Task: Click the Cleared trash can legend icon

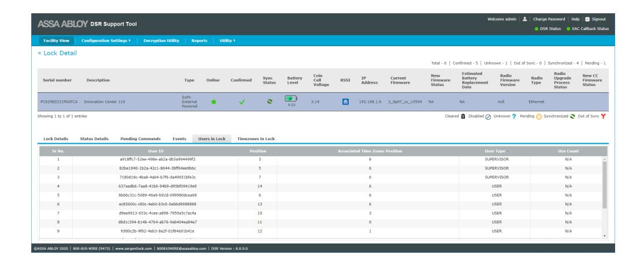Action: (x=463, y=116)
